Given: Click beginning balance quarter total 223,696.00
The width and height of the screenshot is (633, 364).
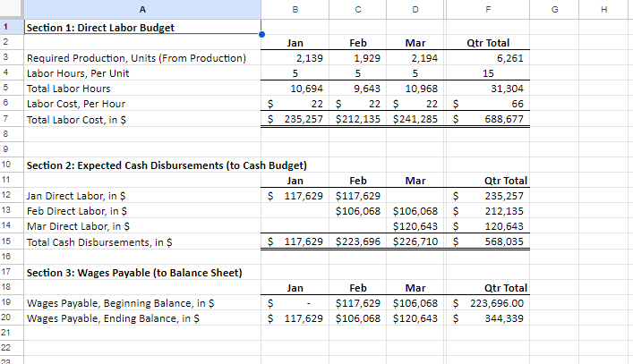Looking at the screenshot, I should pyautogui.click(x=488, y=303).
